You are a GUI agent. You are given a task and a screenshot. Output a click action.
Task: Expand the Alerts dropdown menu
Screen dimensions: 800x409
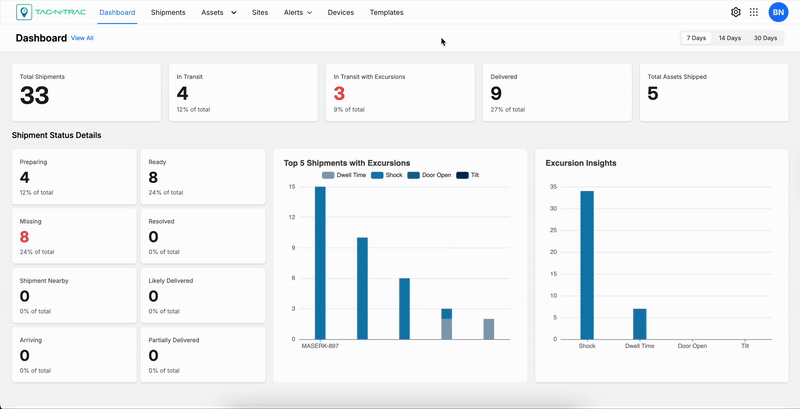tap(297, 12)
